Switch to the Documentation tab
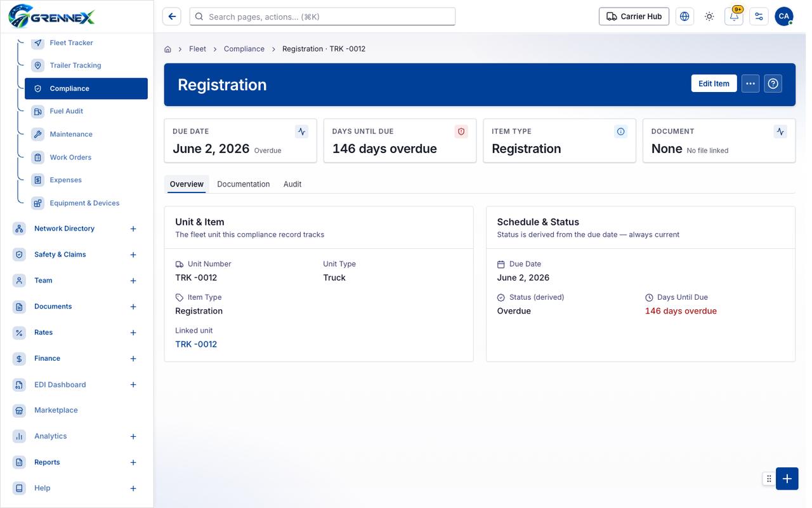Viewport: 812px width, 508px height. point(244,184)
